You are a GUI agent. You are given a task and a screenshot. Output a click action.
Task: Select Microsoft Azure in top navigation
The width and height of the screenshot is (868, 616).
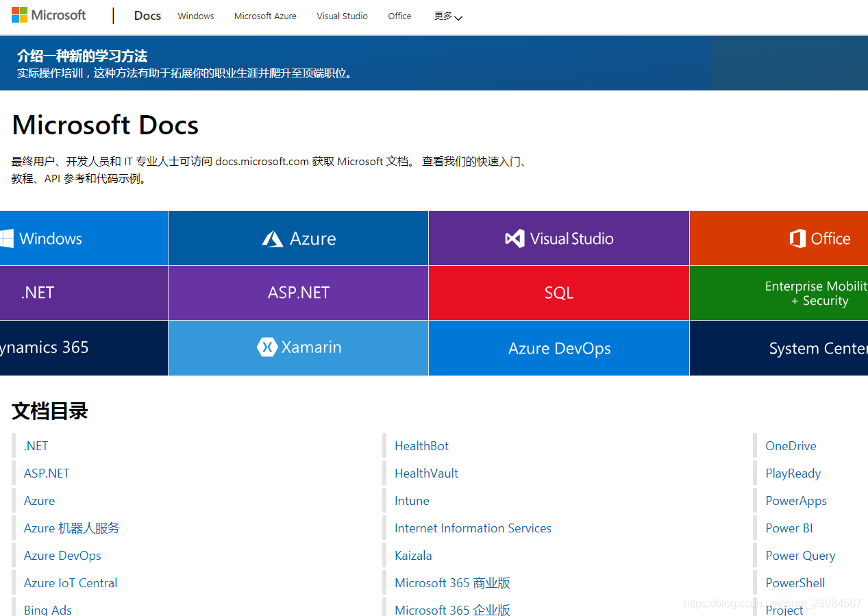(x=265, y=16)
